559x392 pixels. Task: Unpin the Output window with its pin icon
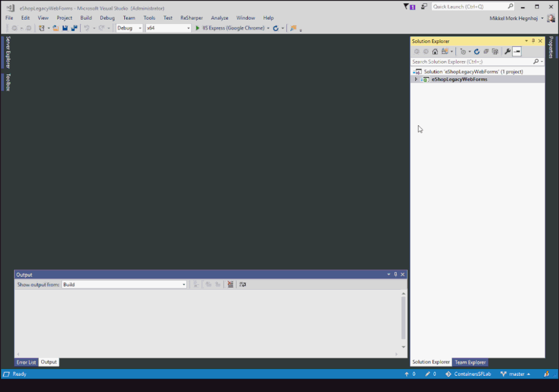pos(396,274)
